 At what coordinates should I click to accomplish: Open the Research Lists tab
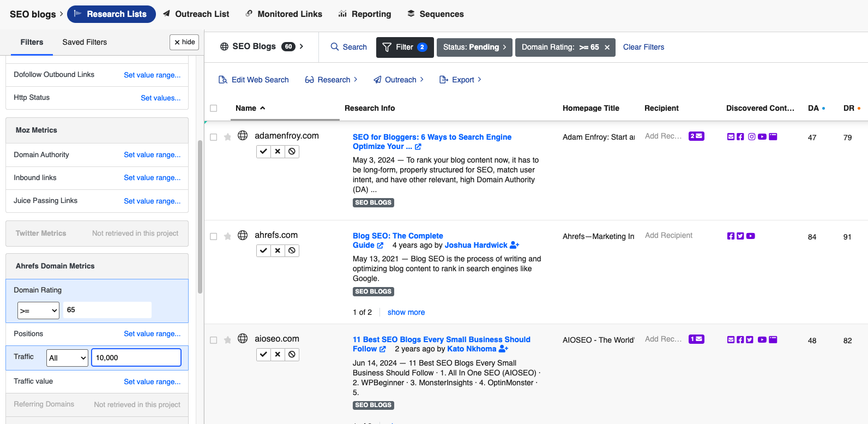pyautogui.click(x=111, y=14)
